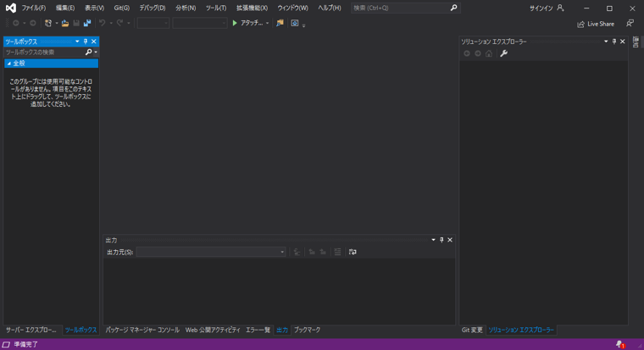Switch to the パッケージ マネージャー コンソール tab
Viewport: 644px width, 350px height.
click(142, 330)
